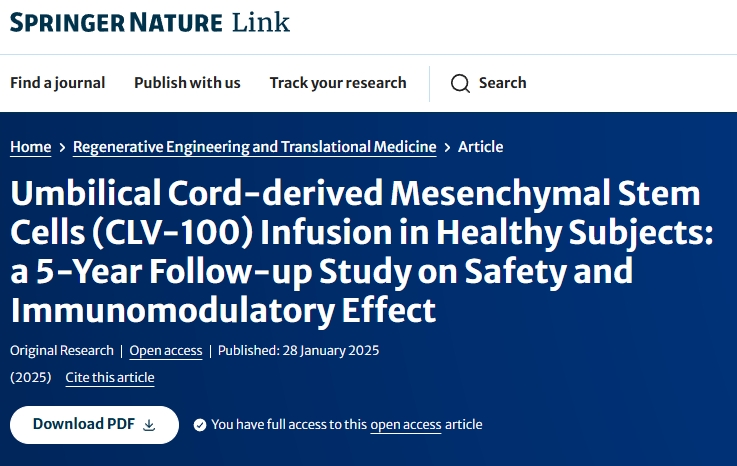Click the full access checkmark icon
737x466 pixels.
(x=200, y=425)
